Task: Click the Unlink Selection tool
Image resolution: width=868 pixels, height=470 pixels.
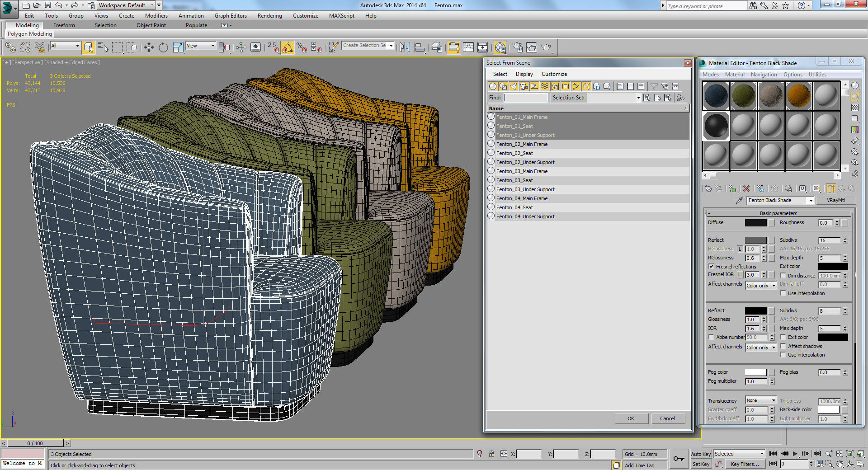Action: click(25, 47)
